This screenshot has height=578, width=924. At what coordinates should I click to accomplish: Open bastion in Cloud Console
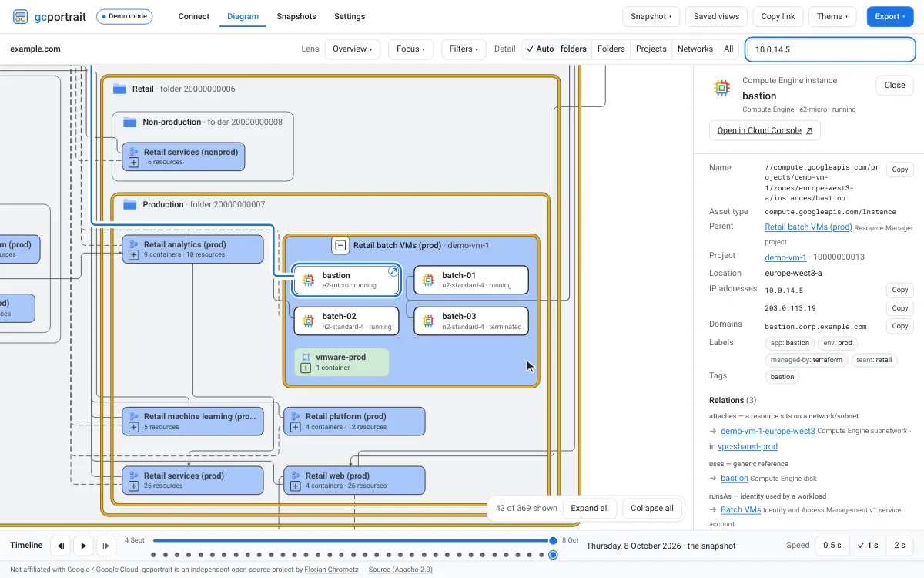(765, 131)
